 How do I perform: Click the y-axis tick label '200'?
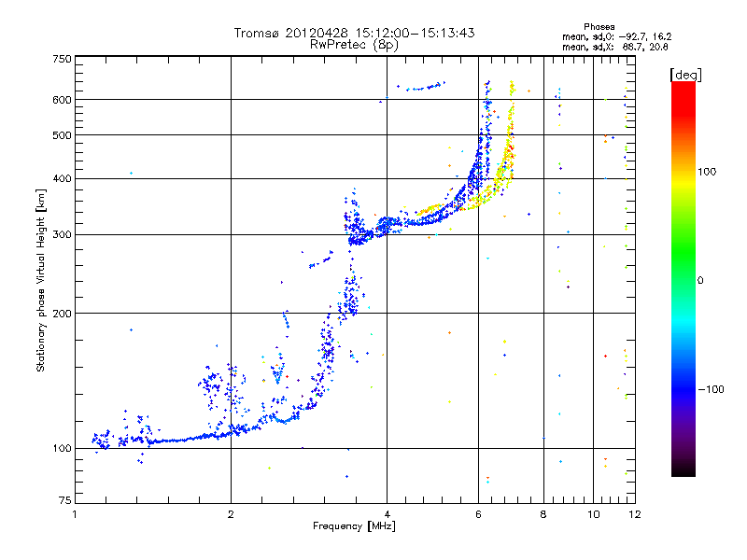pyautogui.click(x=62, y=314)
